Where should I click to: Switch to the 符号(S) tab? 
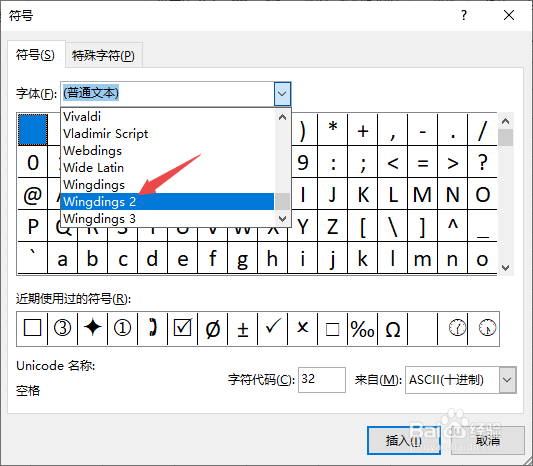click(35, 55)
